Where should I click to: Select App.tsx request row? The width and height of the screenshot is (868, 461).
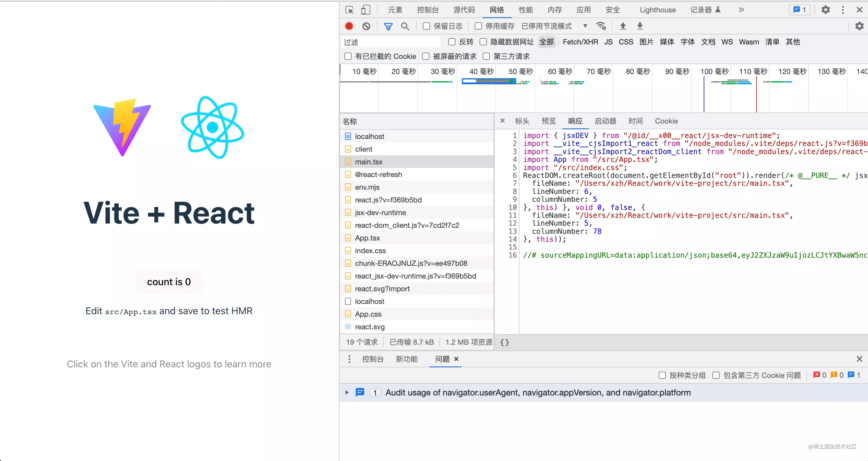coord(417,238)
